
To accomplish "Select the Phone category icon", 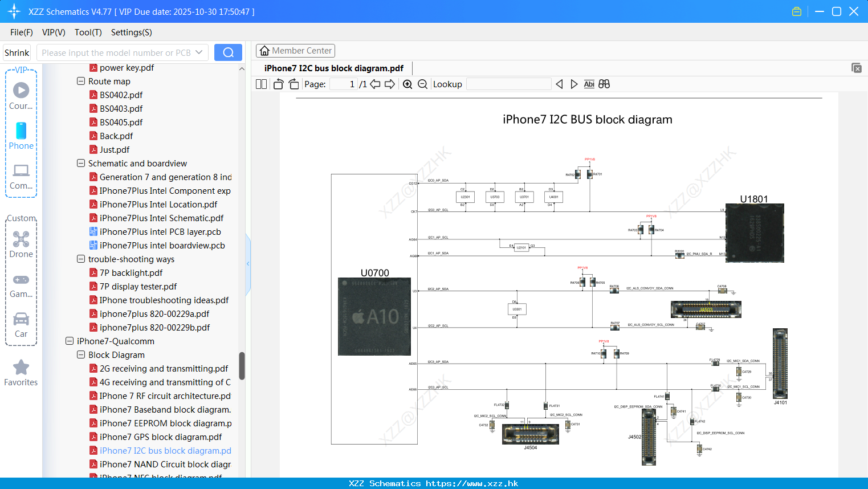I will pyautogui.click(x=21, y=136).
